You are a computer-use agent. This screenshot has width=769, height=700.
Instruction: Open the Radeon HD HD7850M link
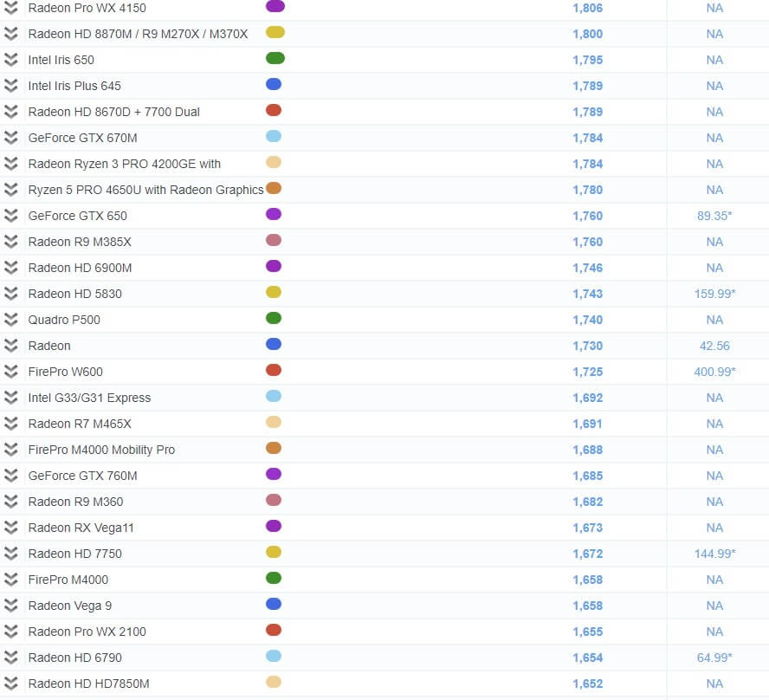pos(89,684)
